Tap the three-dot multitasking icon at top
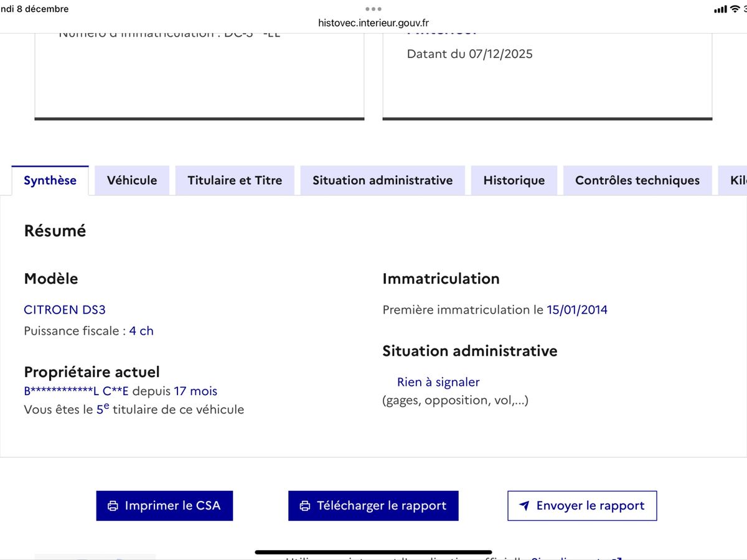 click(374, 9)
